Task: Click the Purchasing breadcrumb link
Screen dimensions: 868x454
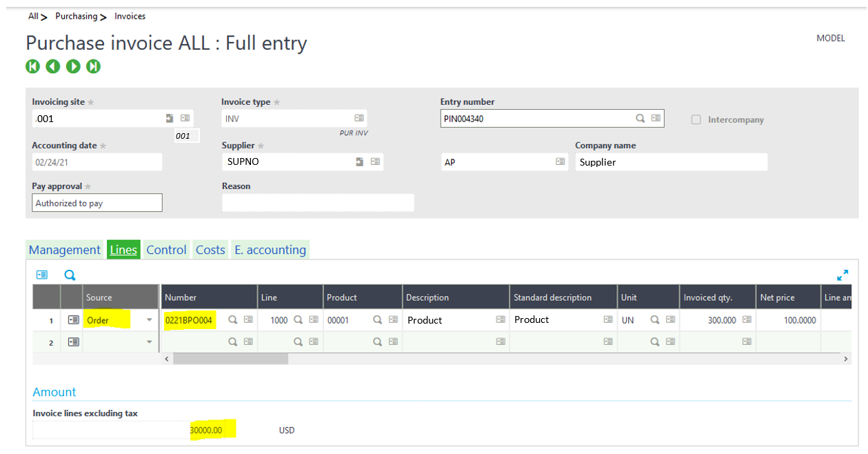Action: coord(76,16)
